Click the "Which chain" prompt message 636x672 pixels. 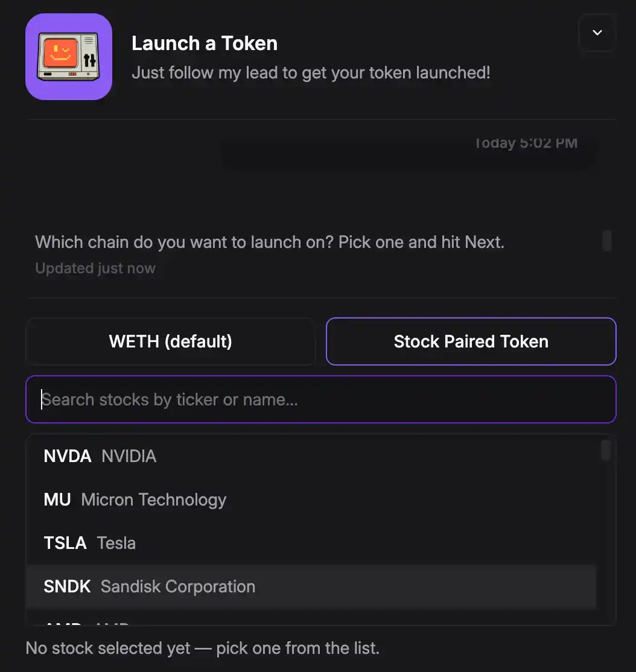click(270, 242)
